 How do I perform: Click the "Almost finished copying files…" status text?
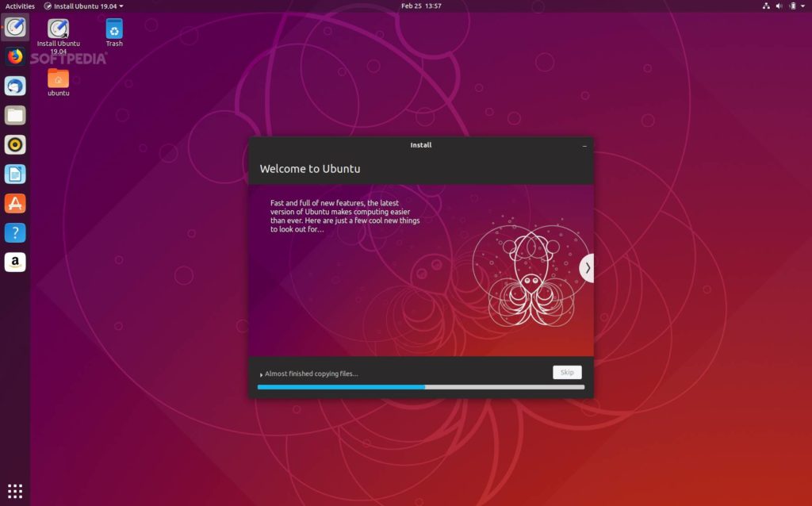(x=311, y=374)
